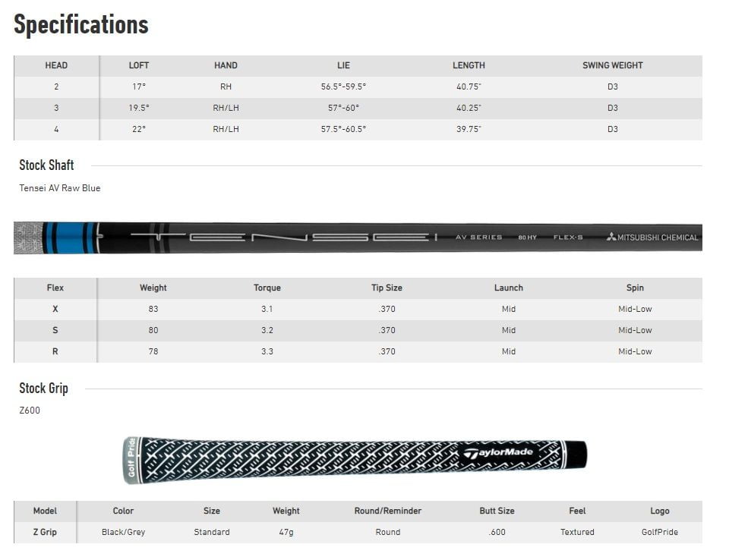Image resolution: width=729 pixels, height=560 pixels.
Task: Click the shaft weight value 80
Action: point(153,330)
